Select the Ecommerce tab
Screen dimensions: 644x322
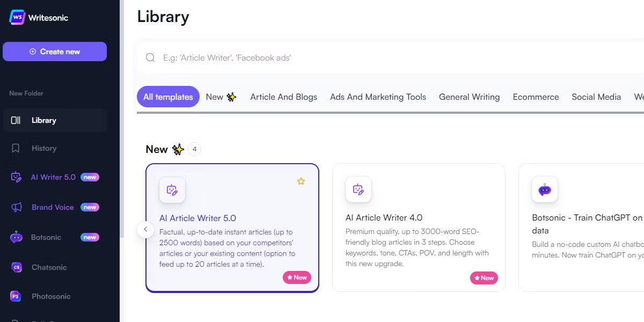click(536, 97)
